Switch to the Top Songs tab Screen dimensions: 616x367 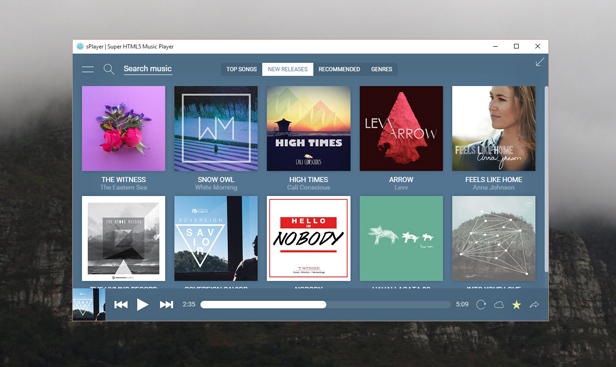point(242,69)
